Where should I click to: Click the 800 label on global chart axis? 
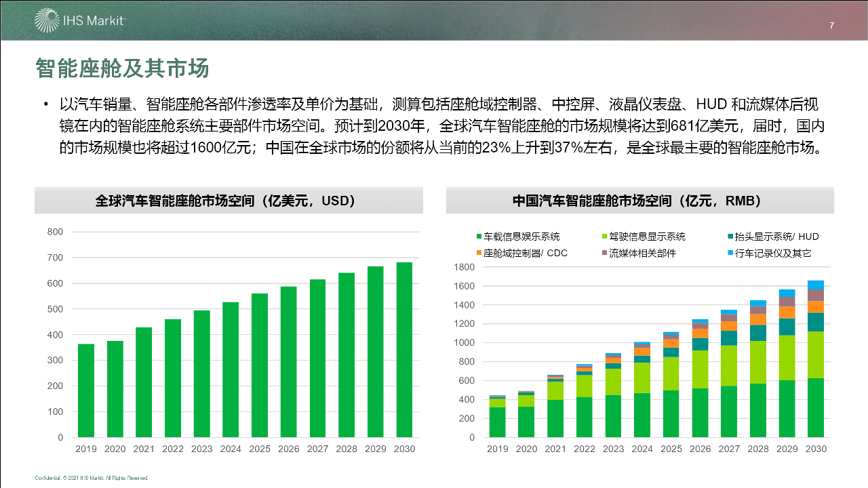click(56, 232)
